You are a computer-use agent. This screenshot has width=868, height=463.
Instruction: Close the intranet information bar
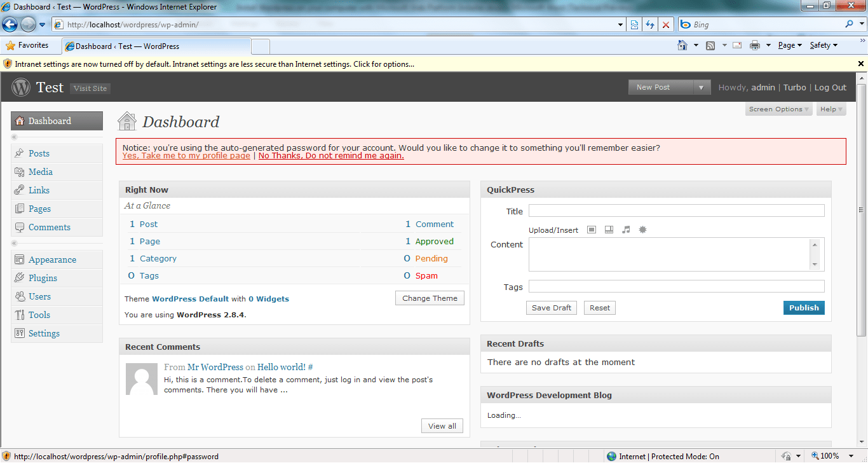(x=861, y=64)
